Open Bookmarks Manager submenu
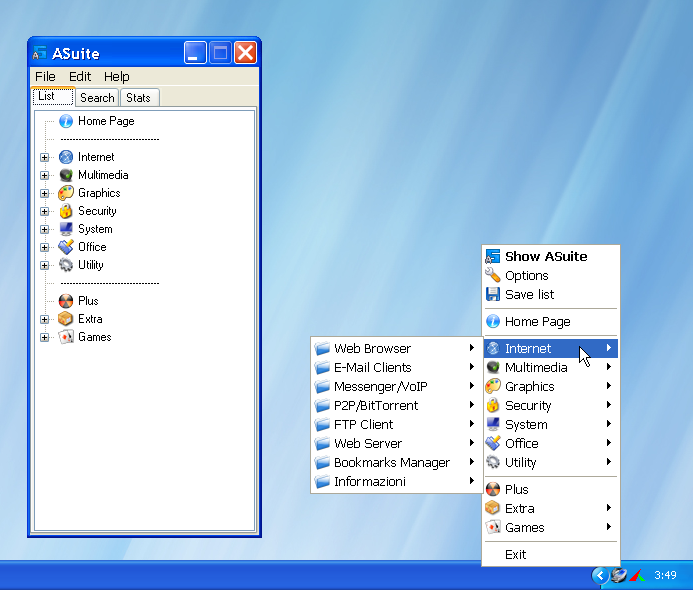Screen dimensions: 693x590 [x=396, y=462]
